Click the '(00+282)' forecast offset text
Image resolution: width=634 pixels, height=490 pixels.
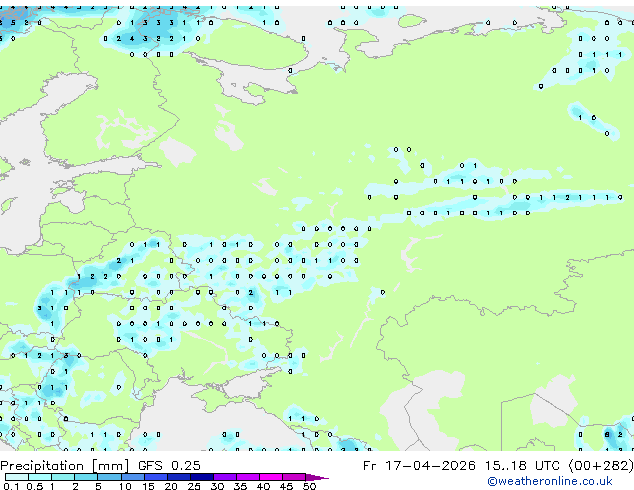coord(601,465)
